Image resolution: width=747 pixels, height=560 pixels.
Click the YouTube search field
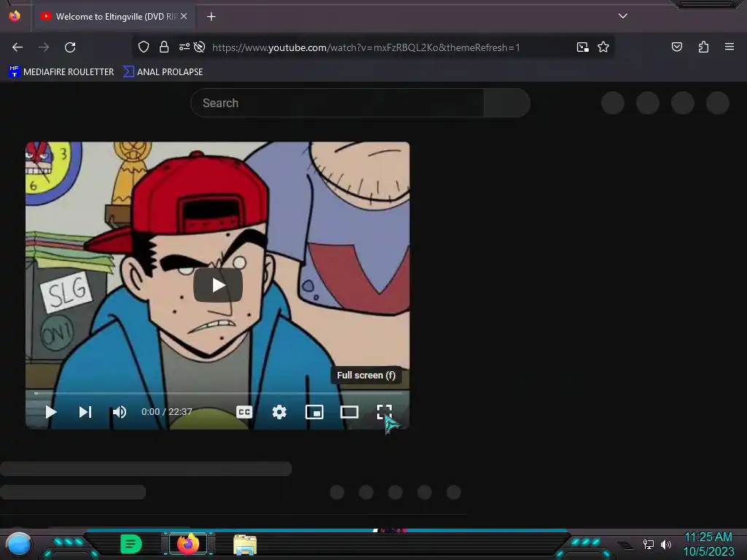coord(337,103)
